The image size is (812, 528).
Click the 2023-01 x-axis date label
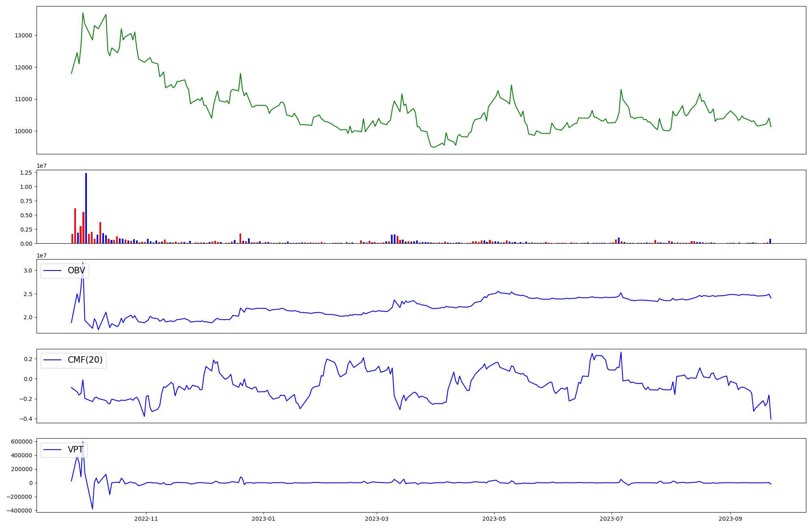[264, 519]
